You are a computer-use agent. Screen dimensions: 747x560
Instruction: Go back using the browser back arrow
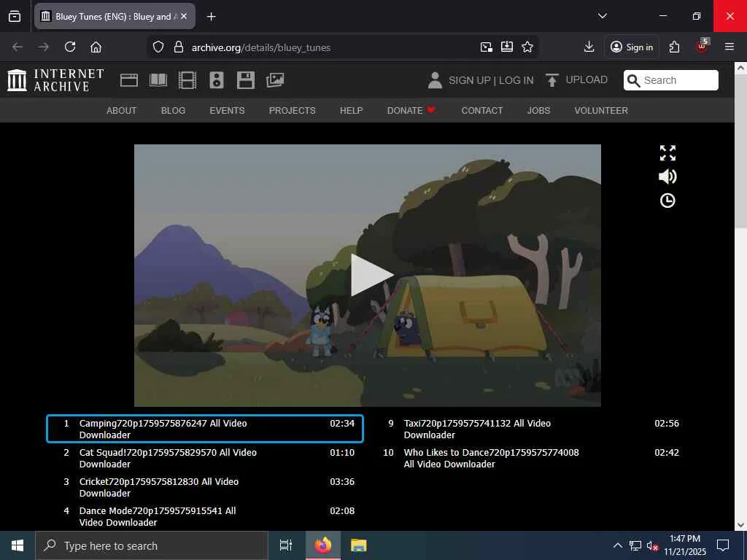(18, 47)
